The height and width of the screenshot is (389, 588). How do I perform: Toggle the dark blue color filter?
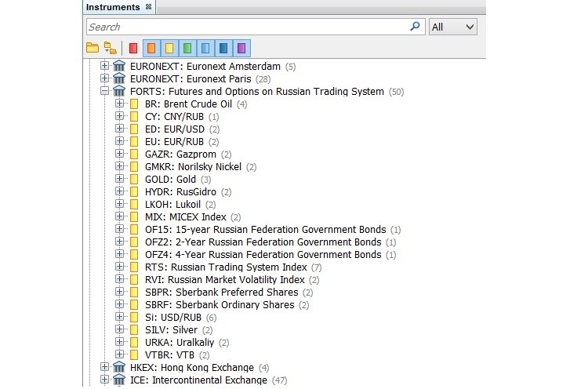(x=223, y=48)
